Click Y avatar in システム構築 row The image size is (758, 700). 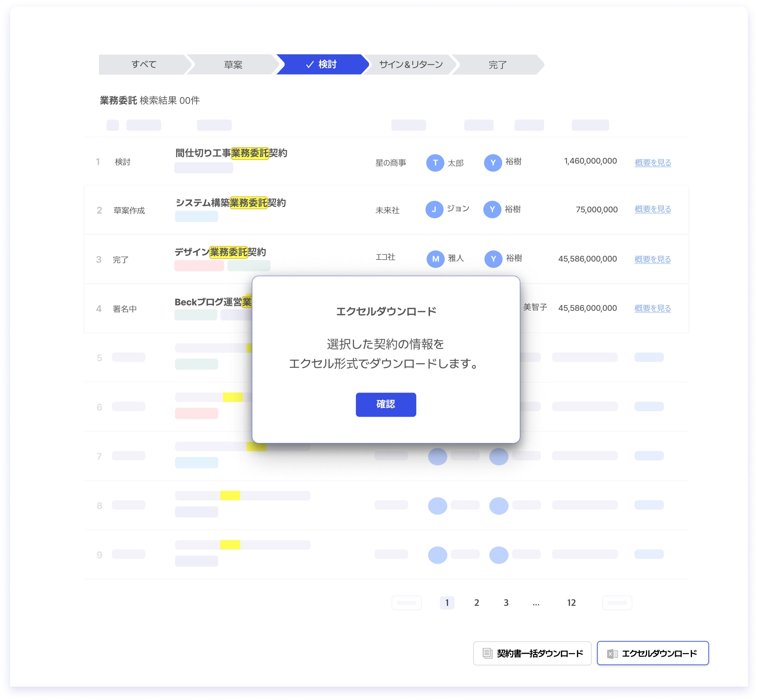tap(492, 210)
